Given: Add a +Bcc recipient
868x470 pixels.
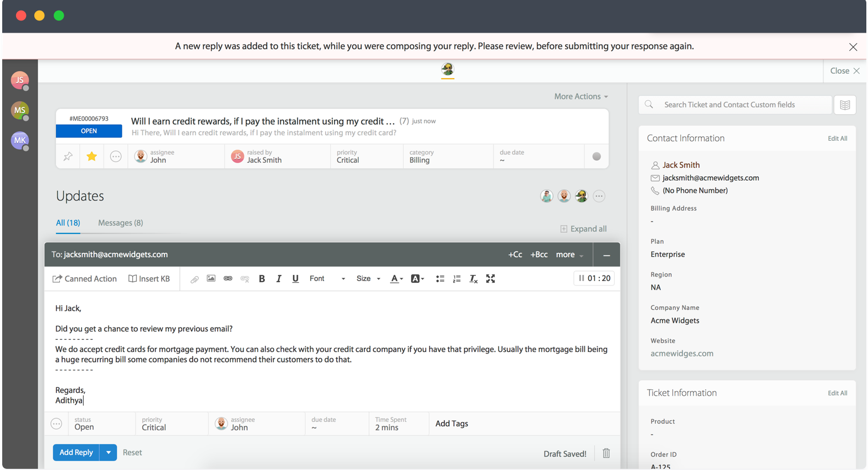Looking at the screenshot, I should [x=539, y=254].
